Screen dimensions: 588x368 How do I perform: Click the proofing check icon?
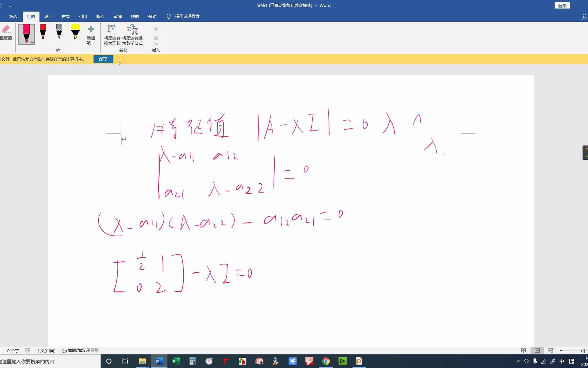(28, 351)
